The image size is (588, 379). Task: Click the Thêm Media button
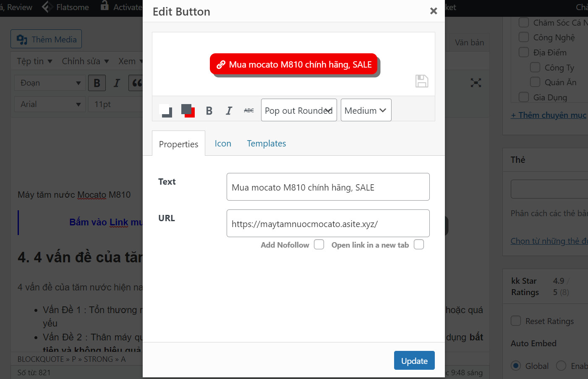[46, 39]
